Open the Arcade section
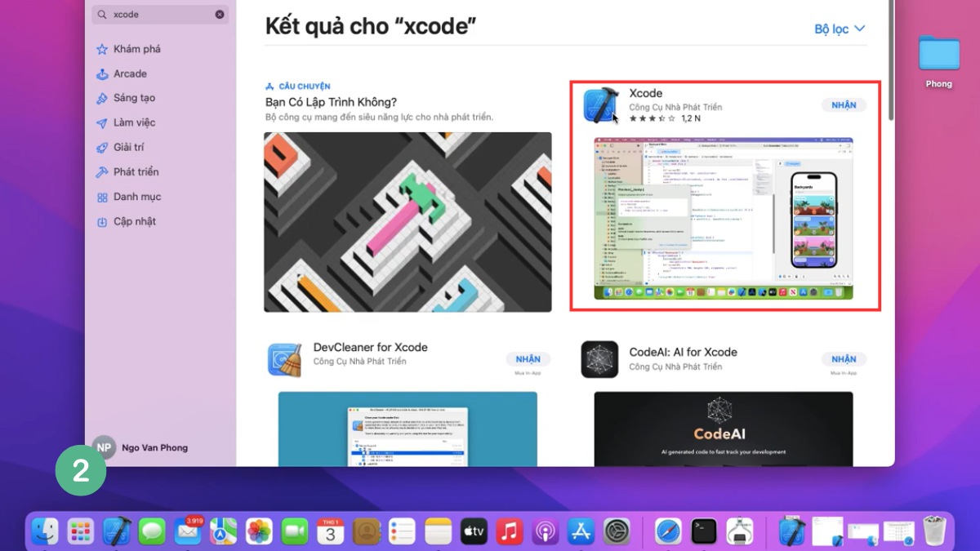The image size is (980, 551). pos(122,73)
